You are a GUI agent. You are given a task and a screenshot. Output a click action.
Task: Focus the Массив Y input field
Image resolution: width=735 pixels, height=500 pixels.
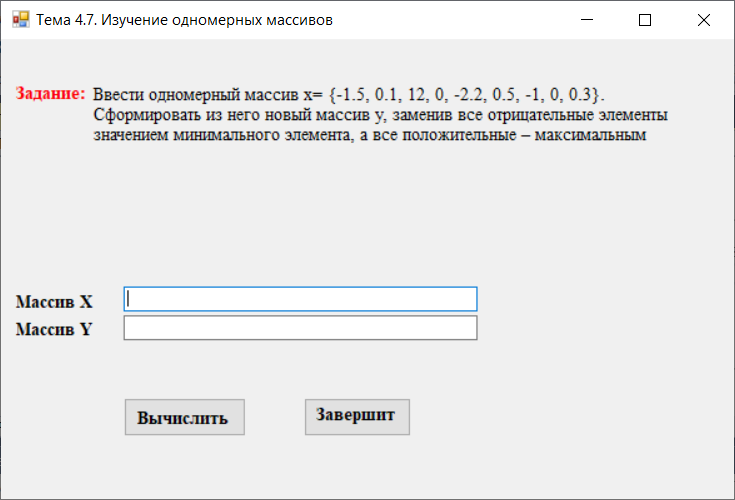click(300, 328)
